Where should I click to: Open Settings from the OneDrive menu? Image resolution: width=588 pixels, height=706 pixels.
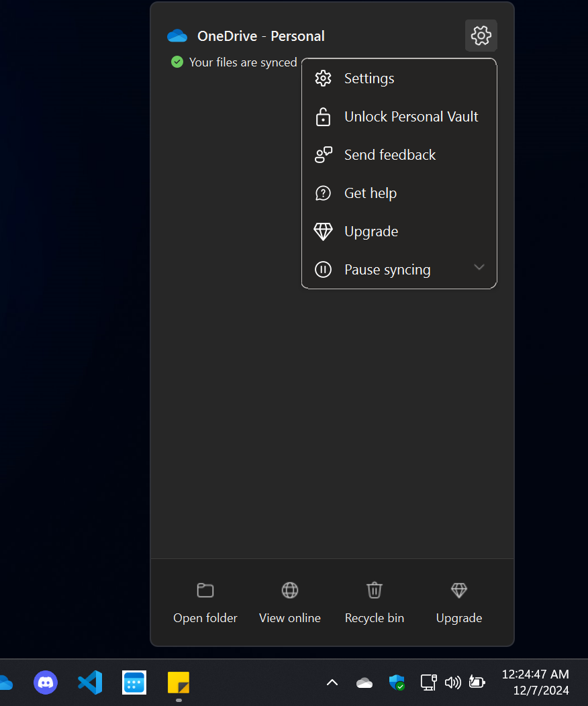pyautogui.click(x=399, y=79)
